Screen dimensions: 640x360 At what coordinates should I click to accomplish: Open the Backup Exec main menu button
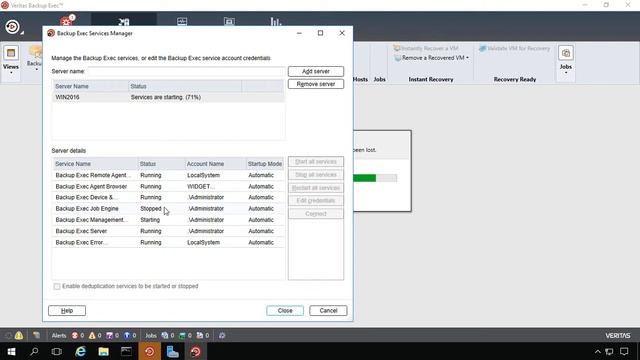click(x=12, y=27)
